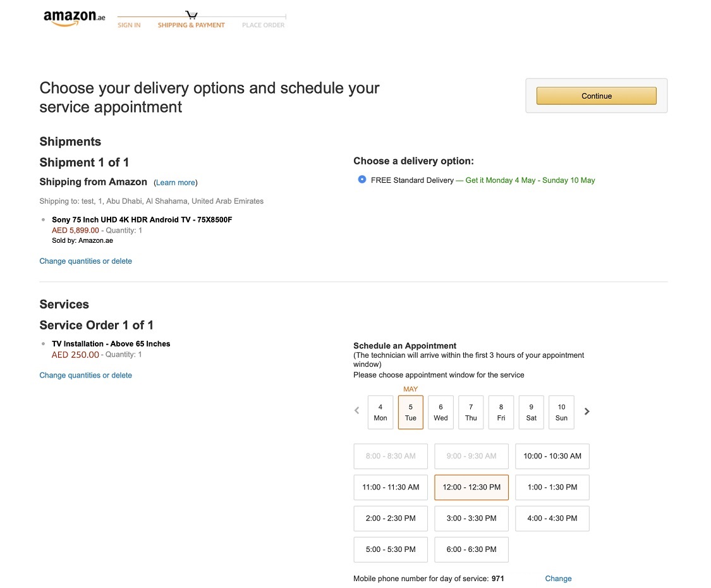Click Change quantities or delete under shipment
Image resolution: width=711 pixels, height=588 pixels.
click(85, 261)
